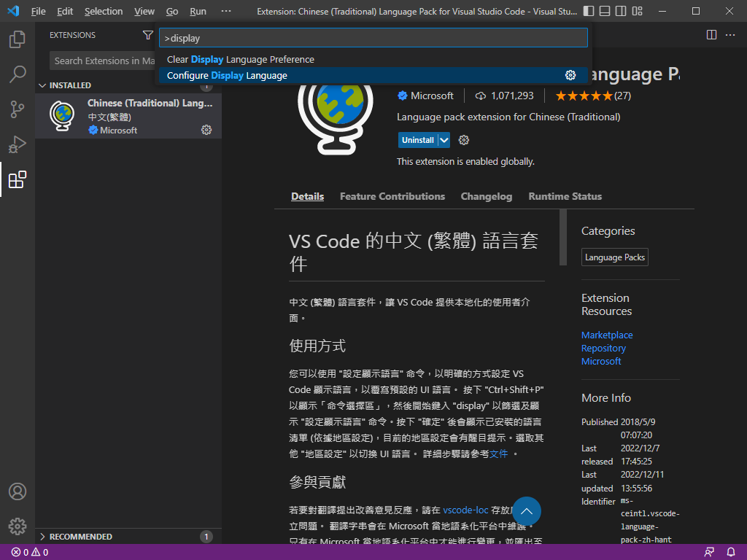Switch to the Details tab
Viewport: 747px width, 560px height.
(307, 196)
